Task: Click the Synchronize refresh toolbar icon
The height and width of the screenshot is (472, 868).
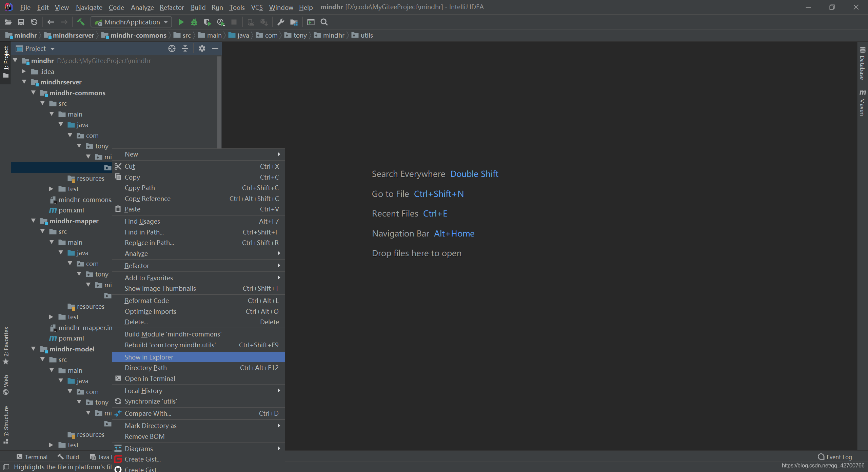Action: pos(34,22)
